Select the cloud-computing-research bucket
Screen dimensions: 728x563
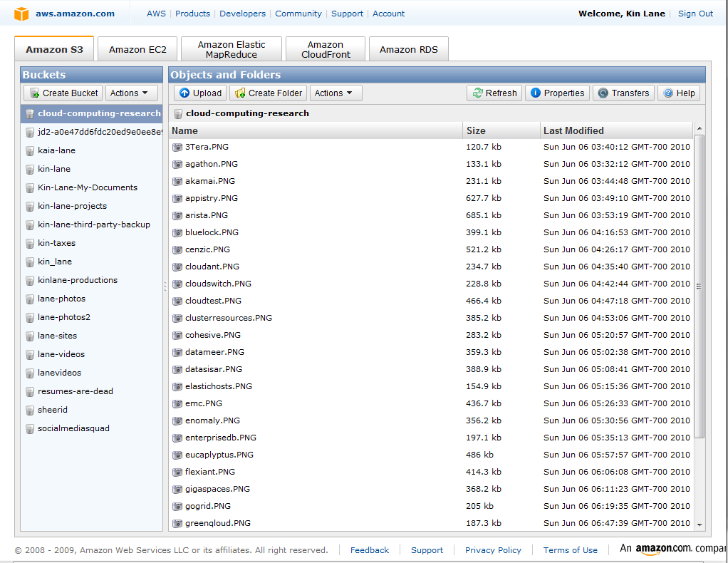click(x=91, y=113)
